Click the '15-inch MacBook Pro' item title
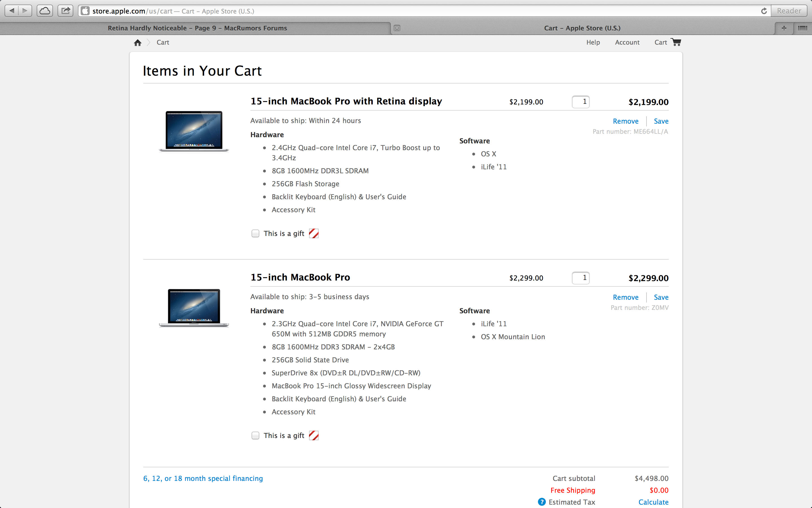 [300, 277]
